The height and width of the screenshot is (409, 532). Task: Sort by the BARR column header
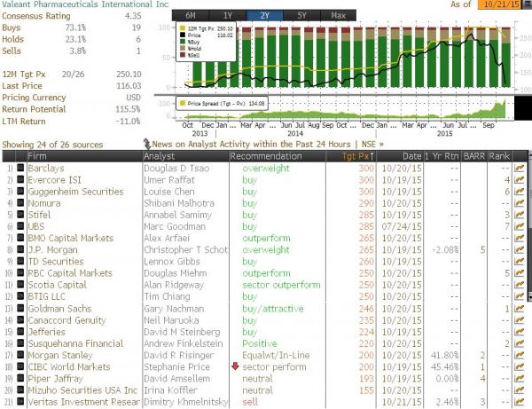click(x=474, y=156)
